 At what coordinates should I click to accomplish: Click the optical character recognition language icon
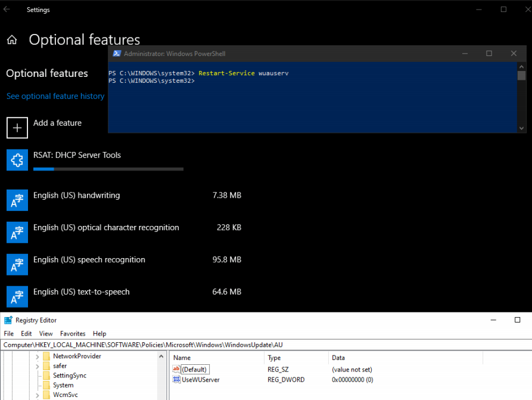click(17, 232)
